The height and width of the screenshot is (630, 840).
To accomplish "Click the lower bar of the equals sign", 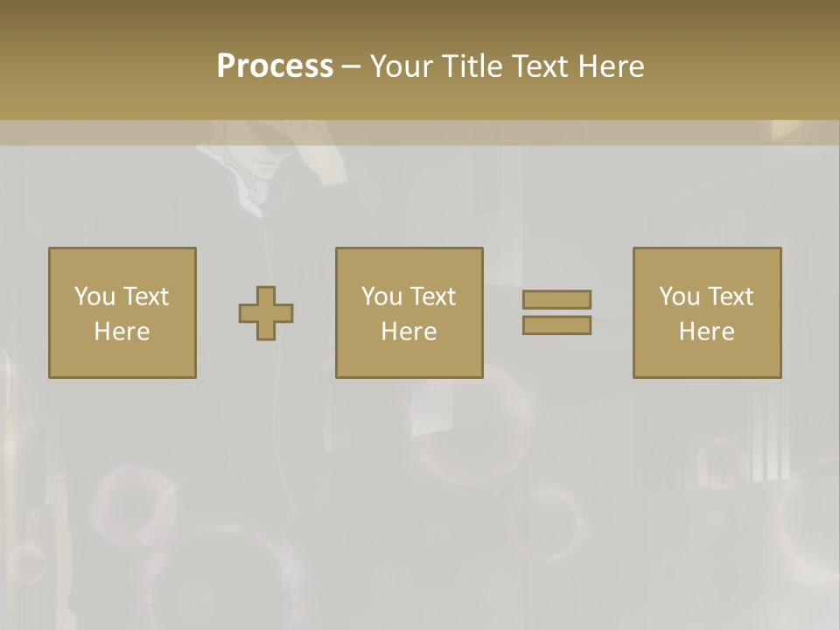I will [x=556, y=325].
